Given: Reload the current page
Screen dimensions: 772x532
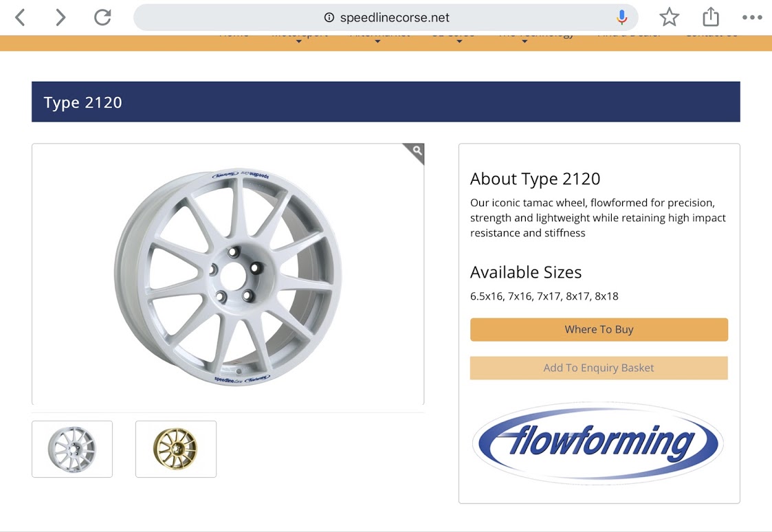Looking at the screenshot, I should 102,18.
